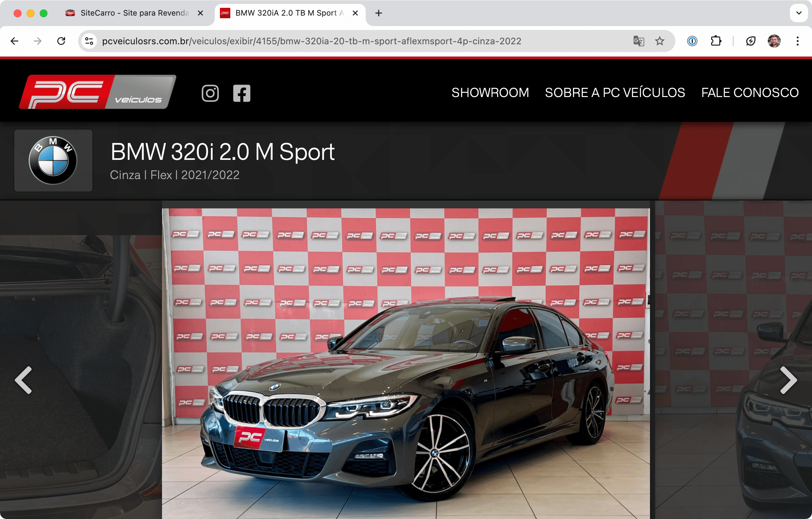Go forward in browser history

38,41
